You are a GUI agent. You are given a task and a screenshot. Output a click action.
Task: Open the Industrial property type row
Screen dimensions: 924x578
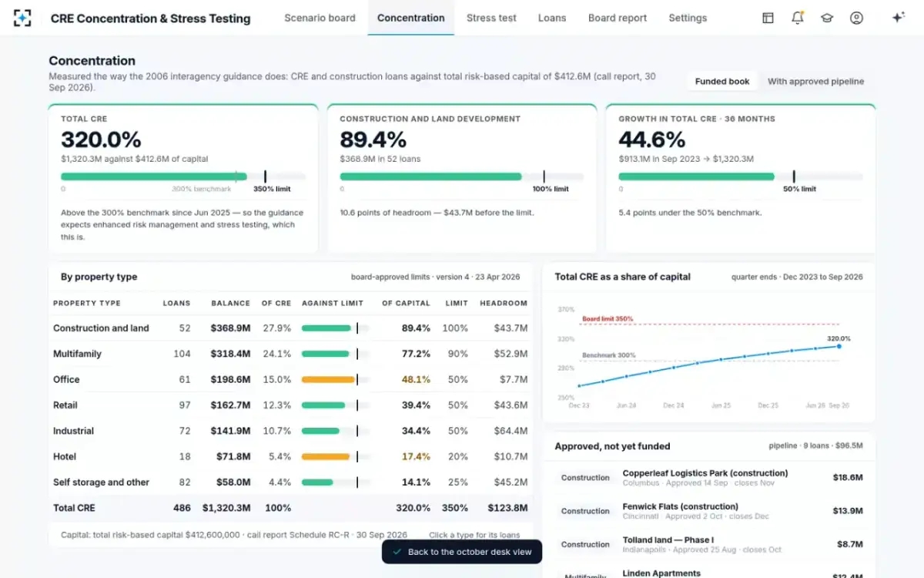[x=290, y=431]
